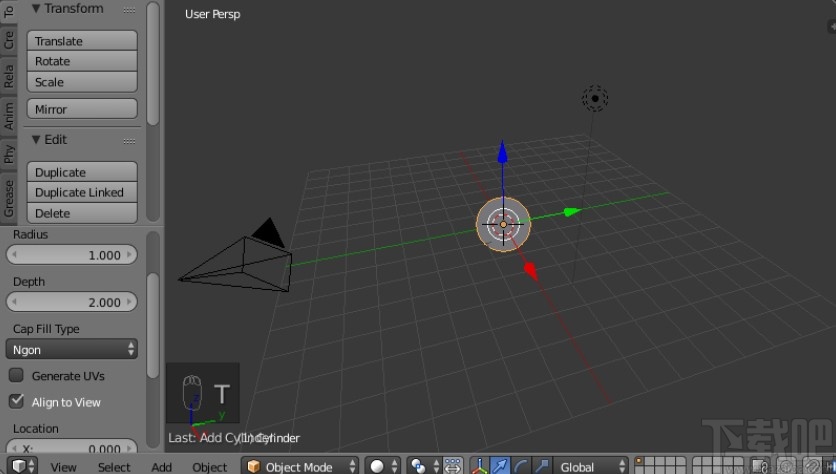Screen dimensions: 836x474
Task: Open the Global orientation dropdown
Action: pyautogui.click(x=591, y=467)
